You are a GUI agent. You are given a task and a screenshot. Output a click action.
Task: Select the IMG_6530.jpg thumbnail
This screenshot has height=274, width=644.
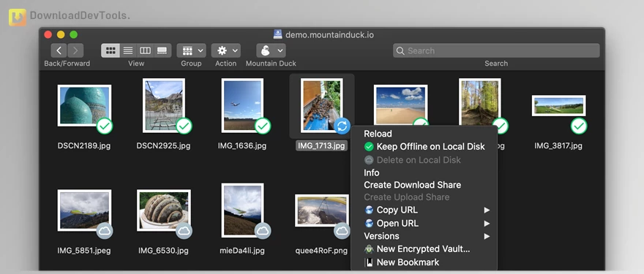coord(164,210)
